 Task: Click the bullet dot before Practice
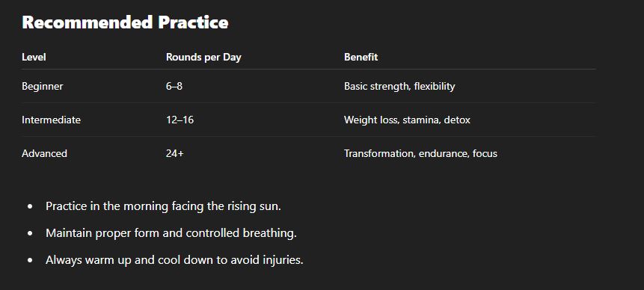(30, 206)
